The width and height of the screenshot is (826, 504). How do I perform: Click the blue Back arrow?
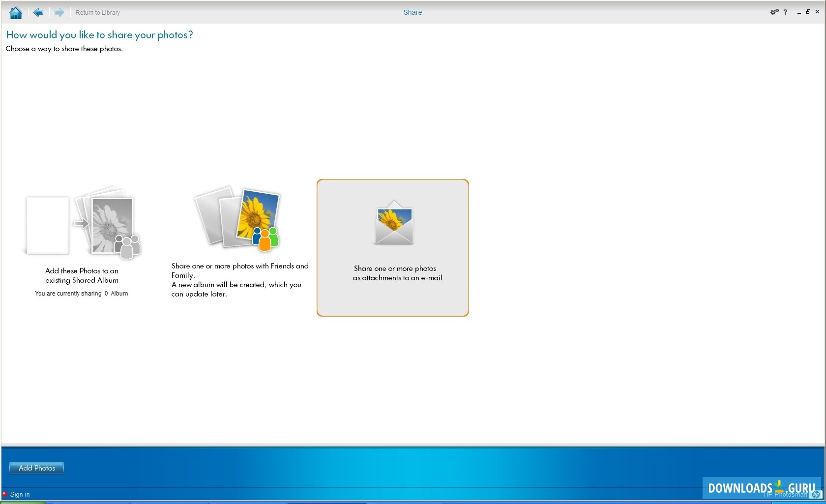tap(38, 12)
